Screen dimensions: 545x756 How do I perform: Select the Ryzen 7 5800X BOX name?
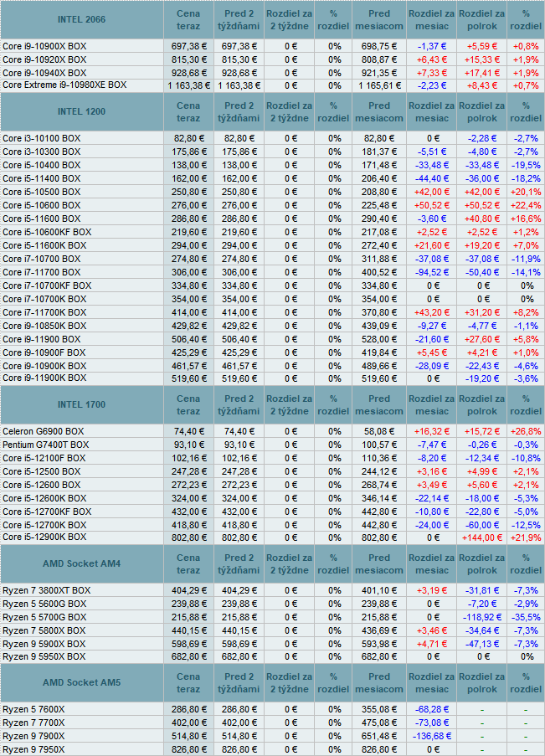pos(44,631)
